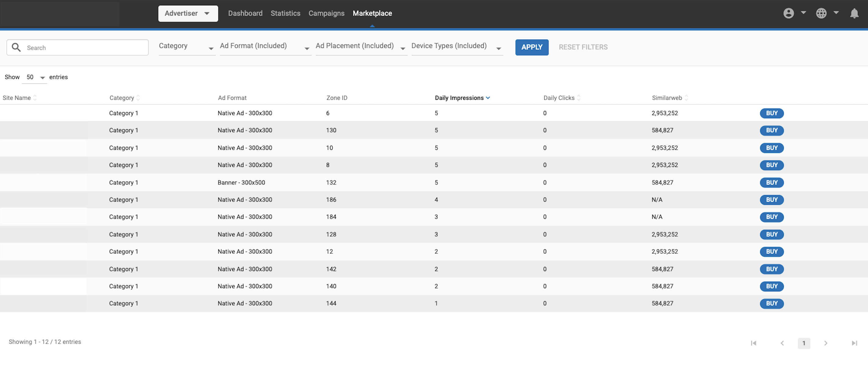Click the Similarweb N/A cell of zone 184
This screenshot has width=868, height=370.
[657, 217]
